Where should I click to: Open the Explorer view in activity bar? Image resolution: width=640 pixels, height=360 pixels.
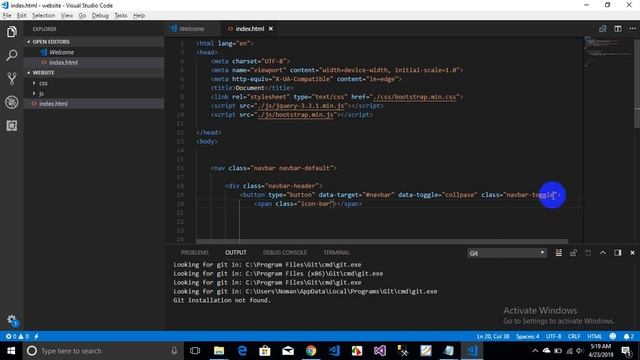pyautogui.click(x=12, y=31)
